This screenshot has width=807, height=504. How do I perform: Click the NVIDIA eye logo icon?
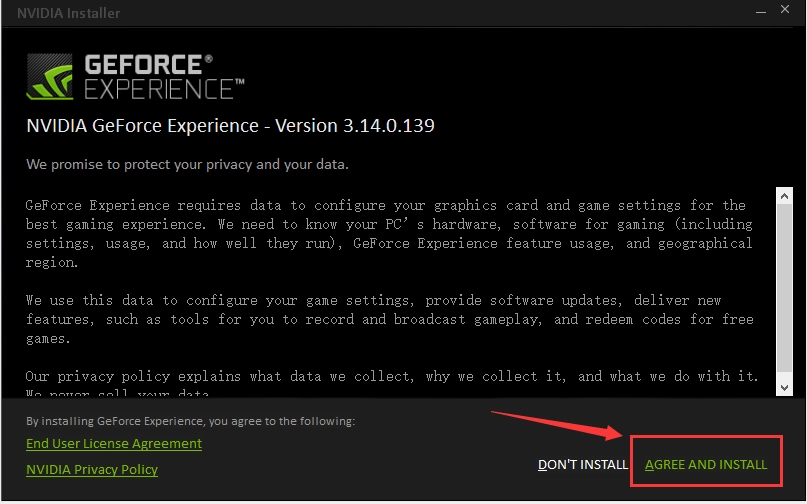[50, 77]
